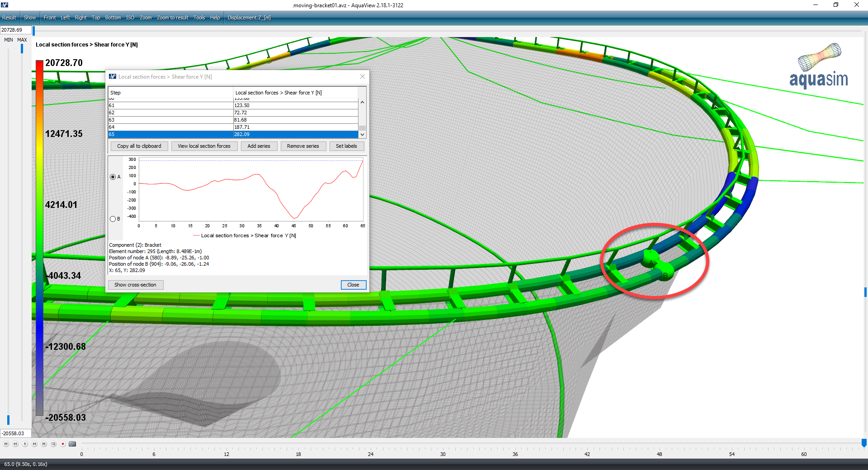The width and height of the screenshot is (868, 470).
Task: Click the MAX range slider handle
Action: pyautogui.click(x=22, y=48)
